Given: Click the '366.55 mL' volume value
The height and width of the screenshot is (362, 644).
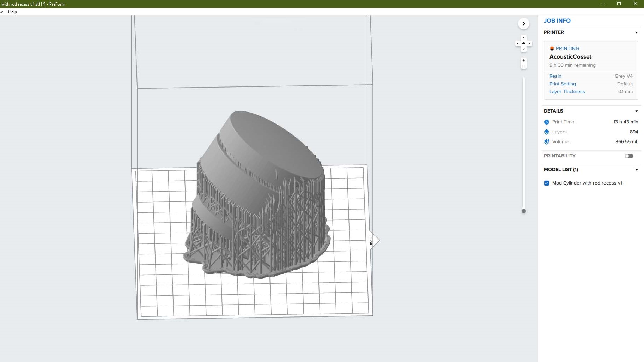Looking at the screenshot, I should (627, 141).
